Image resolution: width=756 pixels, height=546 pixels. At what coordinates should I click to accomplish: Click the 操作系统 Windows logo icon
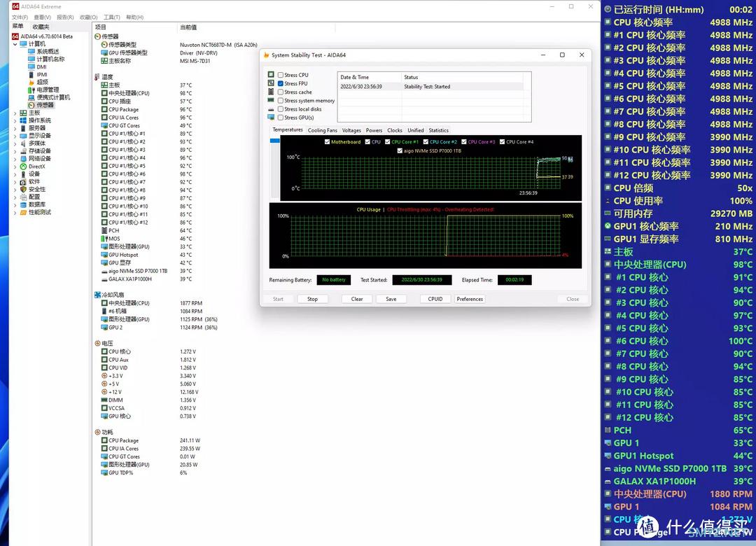[x=23, y=120]
